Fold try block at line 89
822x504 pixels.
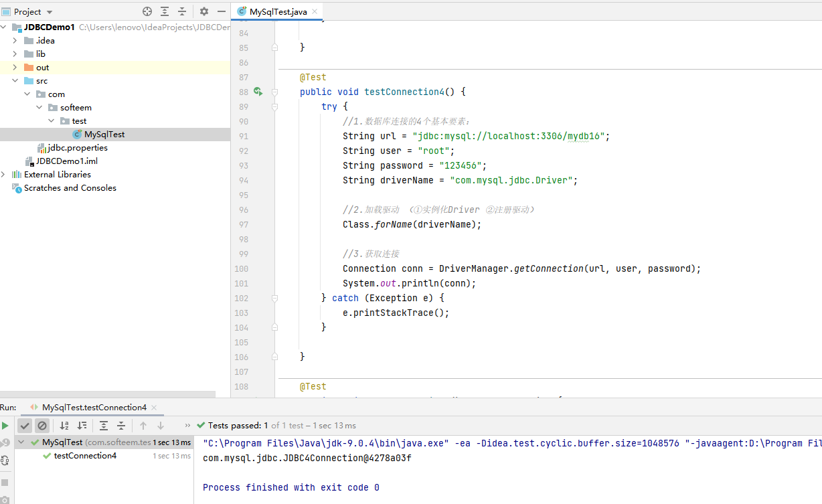tap(275, 106)
